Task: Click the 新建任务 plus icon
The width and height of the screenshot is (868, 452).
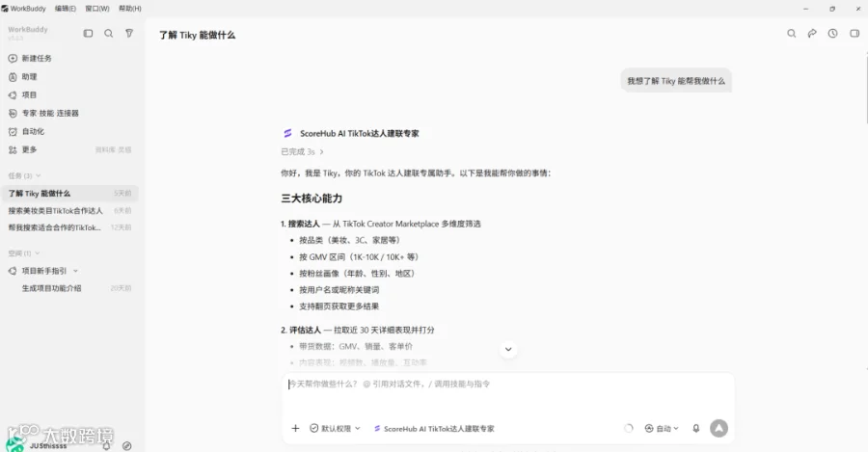Action: (13, 58)
